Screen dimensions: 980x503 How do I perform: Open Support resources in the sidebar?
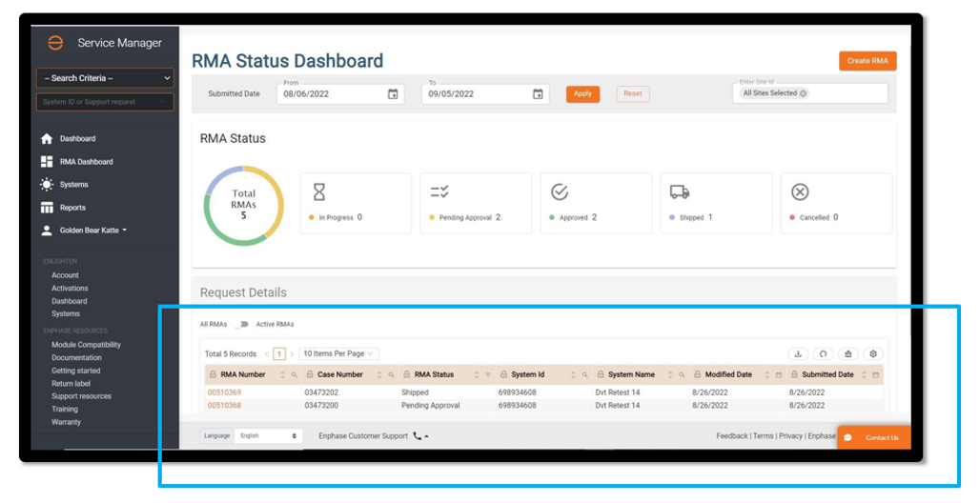[81, 396]
